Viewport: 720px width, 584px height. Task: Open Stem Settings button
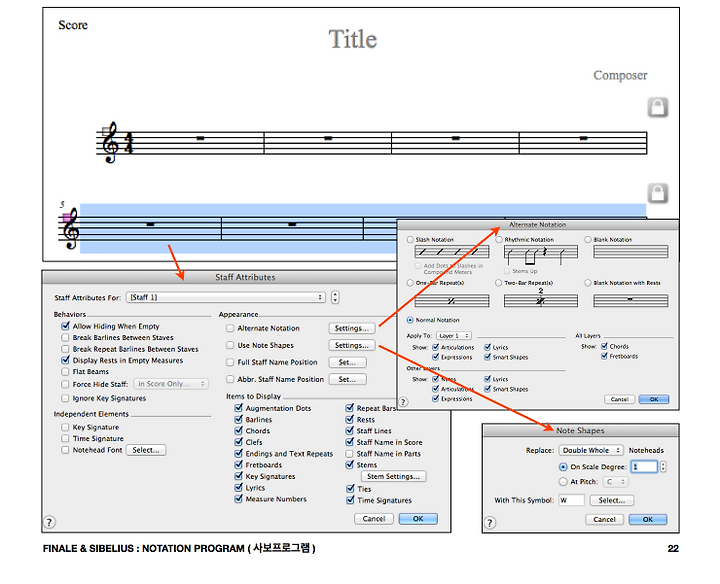[x=394, y=477]
